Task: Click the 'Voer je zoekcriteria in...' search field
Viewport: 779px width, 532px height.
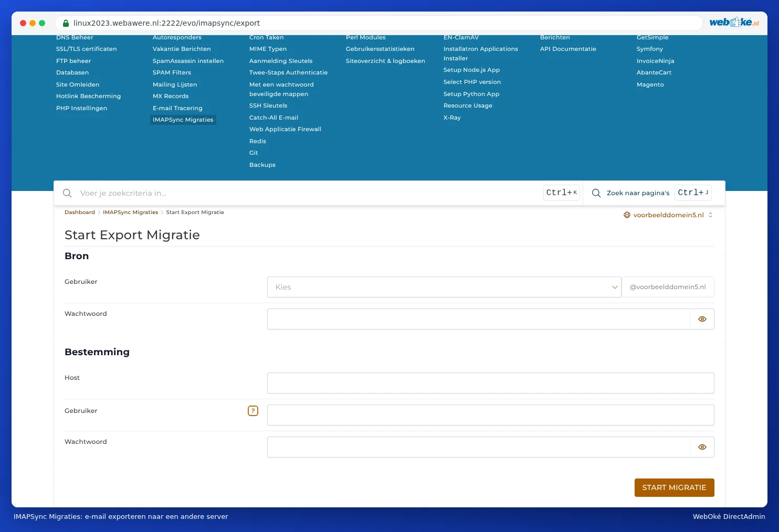Action: (x=310, y=193)
